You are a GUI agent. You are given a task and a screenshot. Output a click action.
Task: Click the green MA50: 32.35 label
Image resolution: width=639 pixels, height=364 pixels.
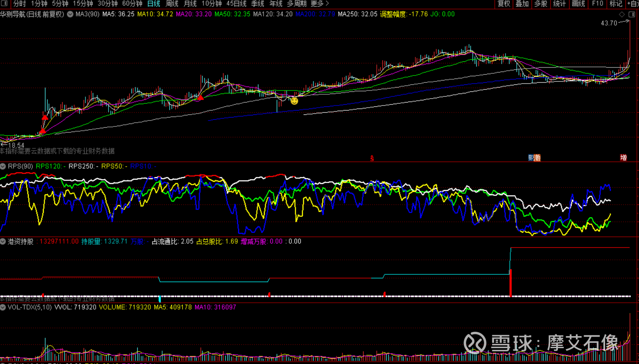pos(233,14)
